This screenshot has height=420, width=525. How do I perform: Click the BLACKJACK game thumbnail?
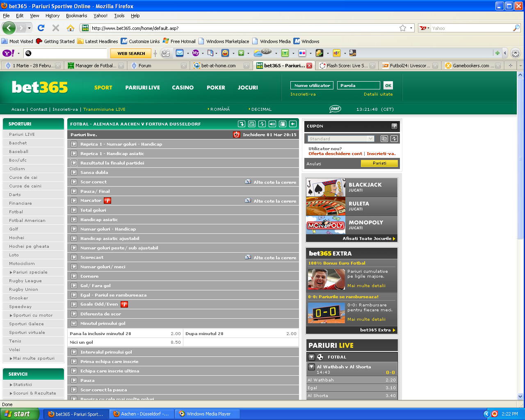point(326,187)
